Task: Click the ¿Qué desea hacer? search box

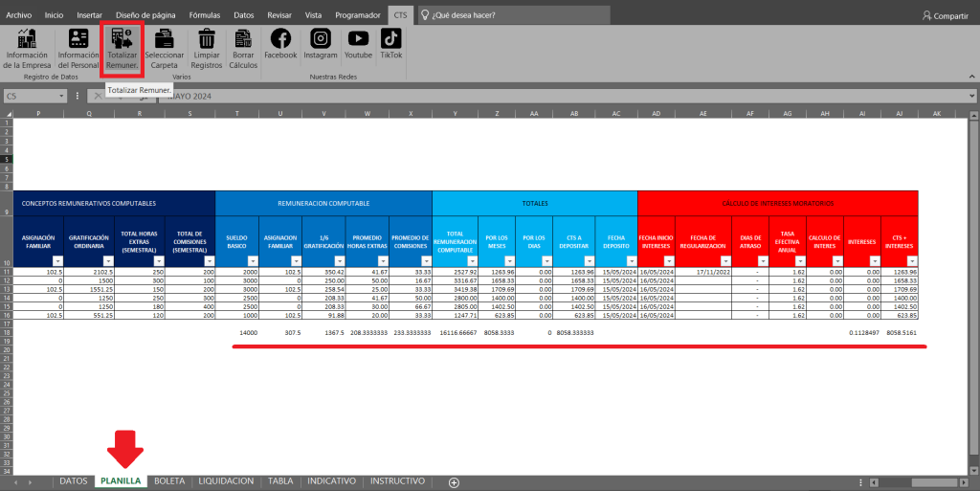Action: coord(514,15)
